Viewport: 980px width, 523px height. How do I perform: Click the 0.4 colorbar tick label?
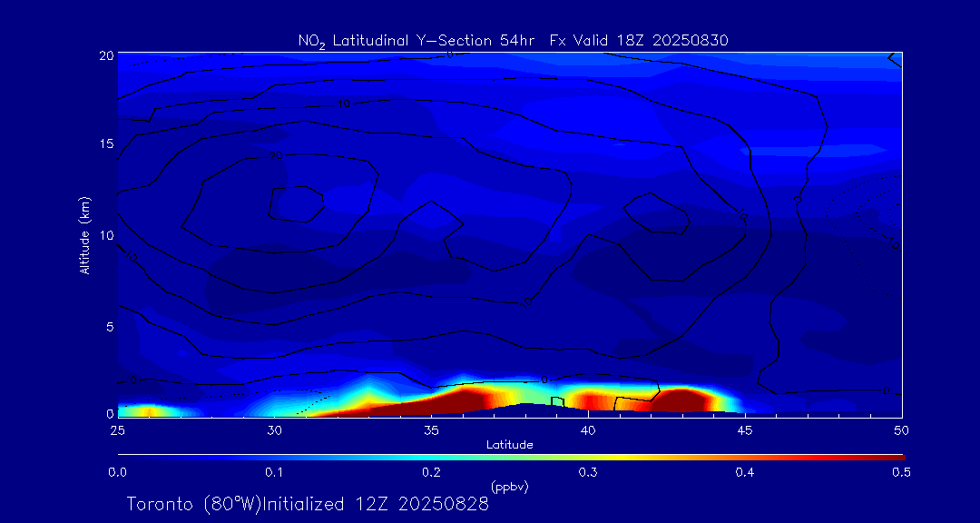(746, 472)
